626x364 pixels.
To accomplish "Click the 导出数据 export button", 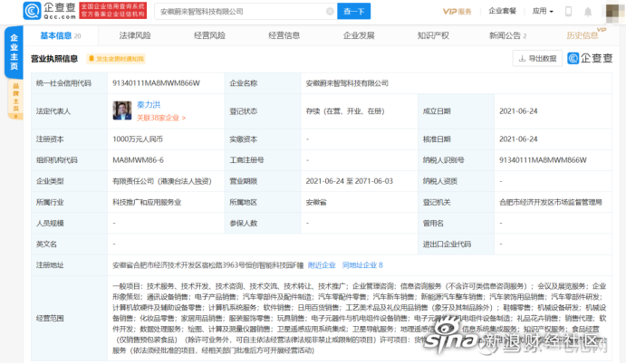I will click(x=537, y=58).
